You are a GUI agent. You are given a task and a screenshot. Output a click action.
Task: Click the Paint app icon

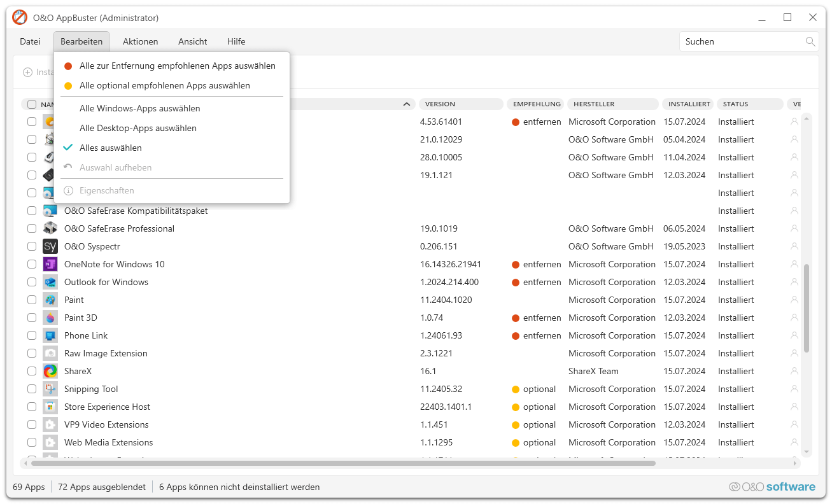[x=50, y=300]
